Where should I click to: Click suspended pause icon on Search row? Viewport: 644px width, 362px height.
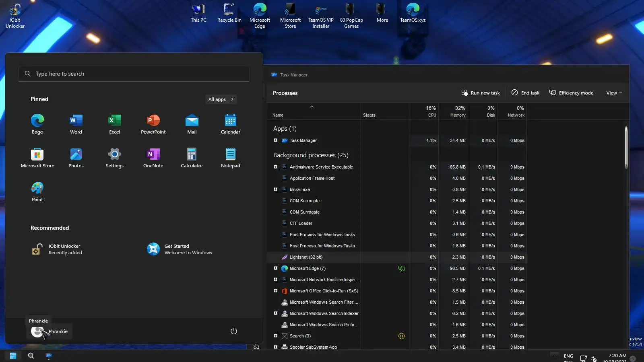point(401,336)
